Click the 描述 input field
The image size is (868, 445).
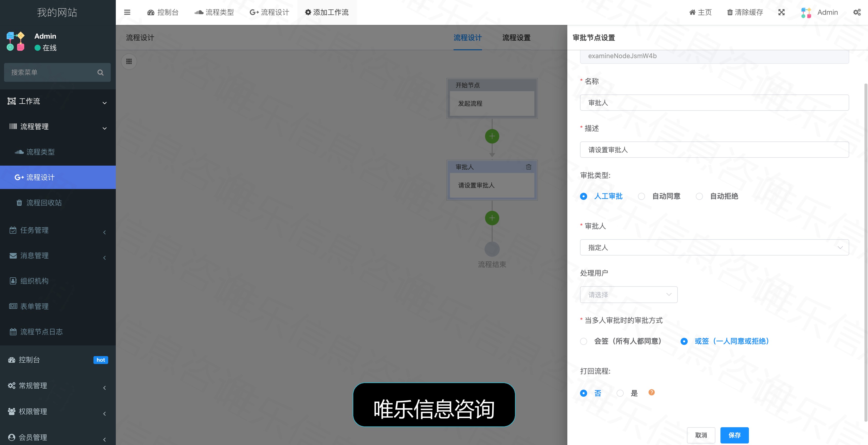714,150
